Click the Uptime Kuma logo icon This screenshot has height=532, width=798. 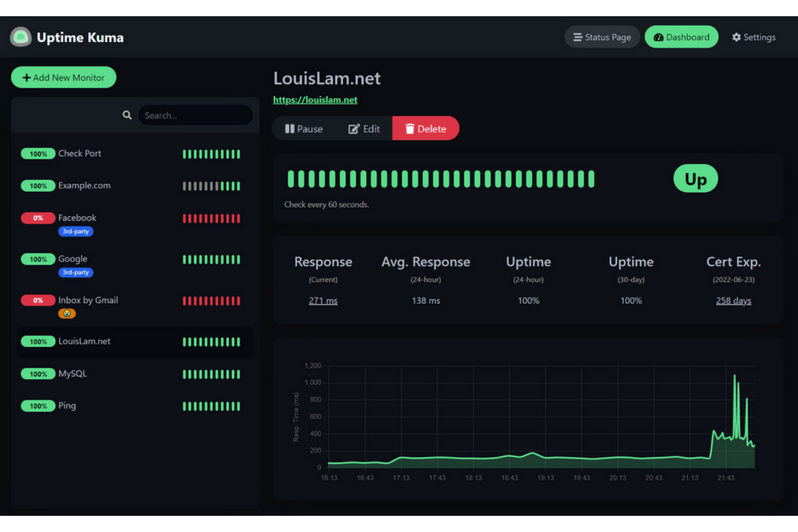(20, 37)
